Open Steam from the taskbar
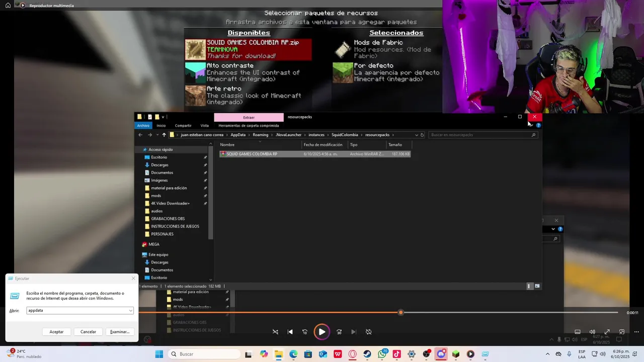Screen dimensions: 644x362 pos(367,354)
